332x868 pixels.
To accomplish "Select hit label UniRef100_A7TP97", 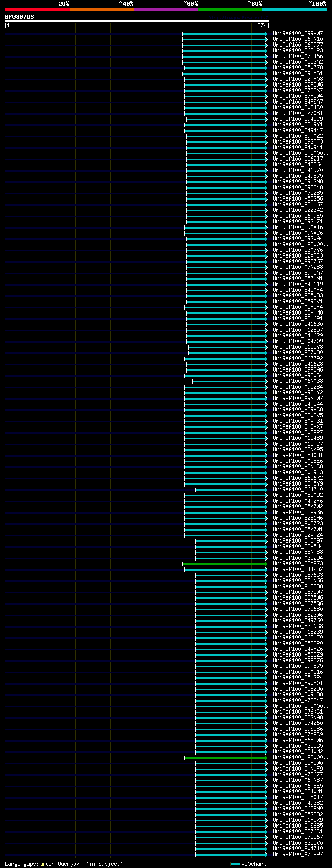I will click(298, 855).
